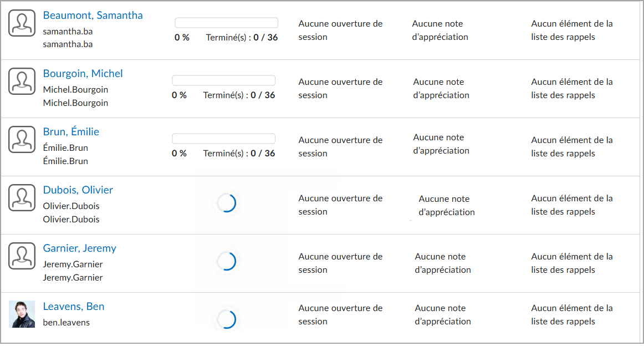
Task: Click Samantha Beaumont's avatar placeholder icon
Action: pyautogui.click(x=22, y=23)
